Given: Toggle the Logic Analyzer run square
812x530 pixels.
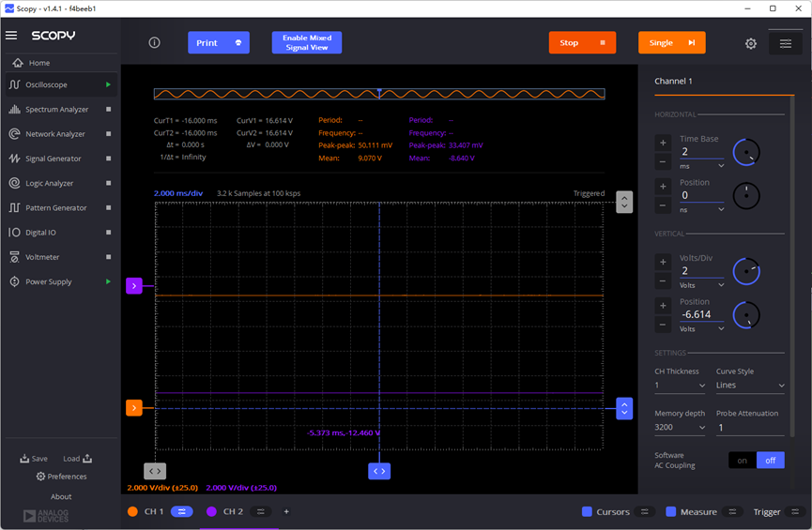Looking at the screenshot, I should (108, 183).
